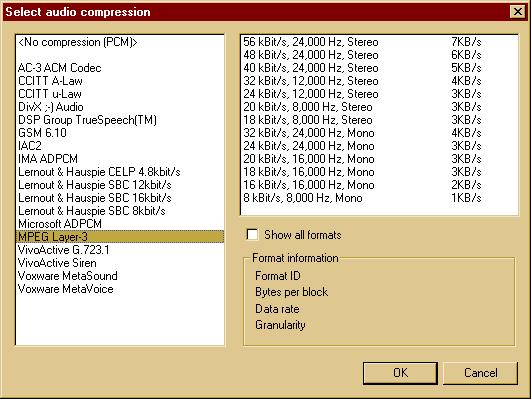This screenshot has height=399, width=531.
Task: Select the highlighted MPEG Layer-3 codec
Action: (x=120, y=237)
